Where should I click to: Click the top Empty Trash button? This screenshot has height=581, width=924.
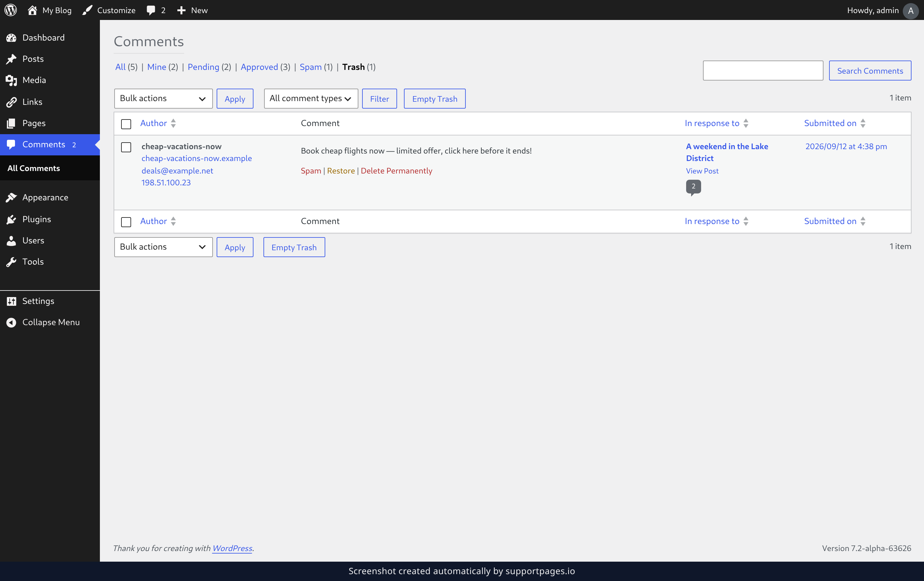point(434,99)
